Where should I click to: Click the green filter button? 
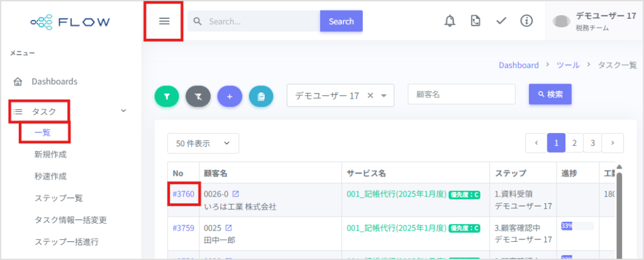pyautogui.click(x=167, y=96)
